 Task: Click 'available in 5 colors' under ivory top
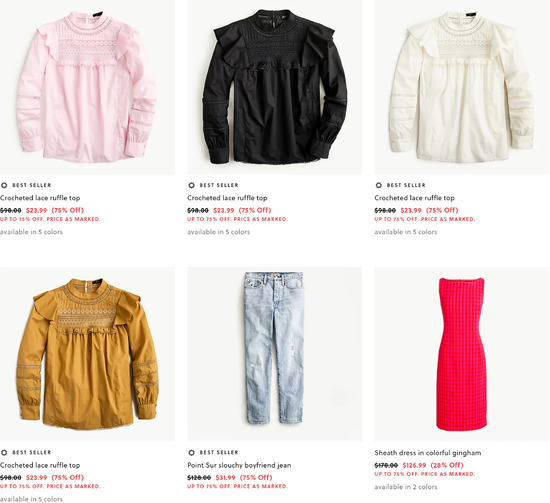point(406,232)
